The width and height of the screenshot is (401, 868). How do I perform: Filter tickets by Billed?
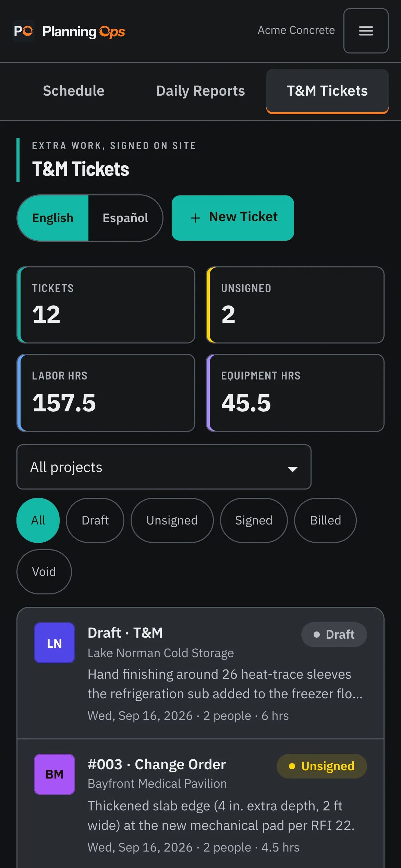point(325,520)
